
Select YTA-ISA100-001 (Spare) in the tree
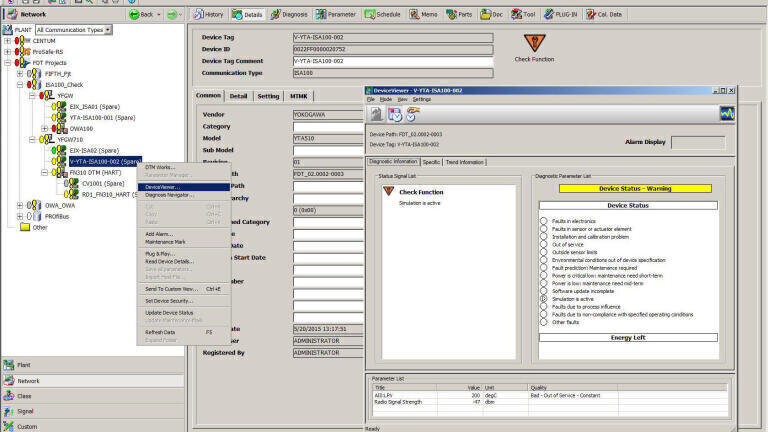tap(102, 118)
